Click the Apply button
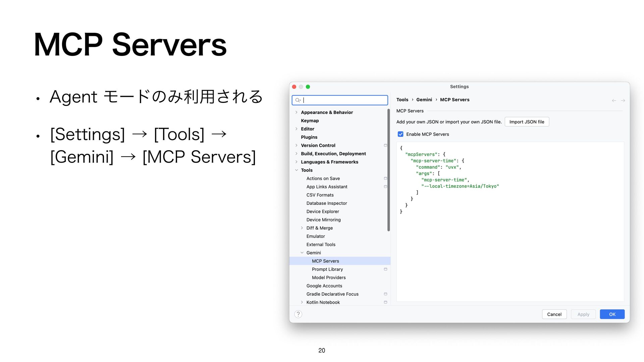 (x=583, y=314)
